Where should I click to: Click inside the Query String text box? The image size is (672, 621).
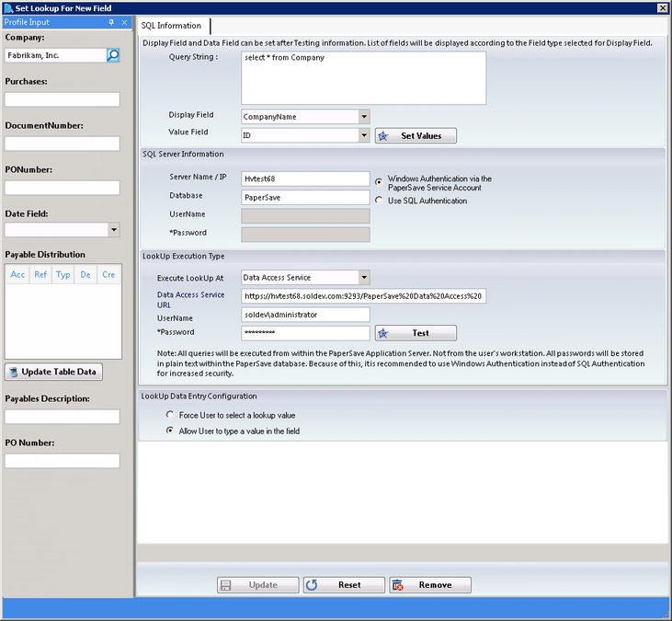coord(363,78)
